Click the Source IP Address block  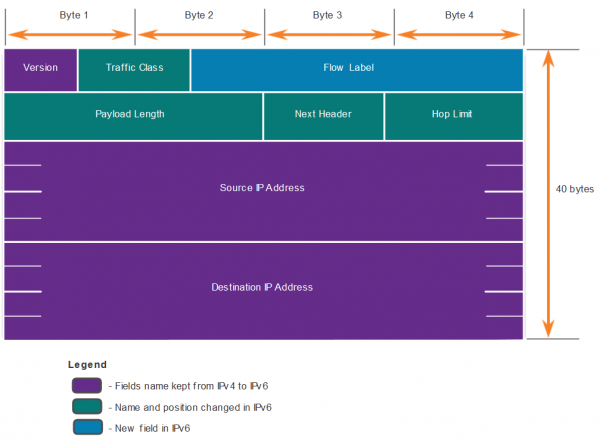pyautogui.click(x=262, y=189)
